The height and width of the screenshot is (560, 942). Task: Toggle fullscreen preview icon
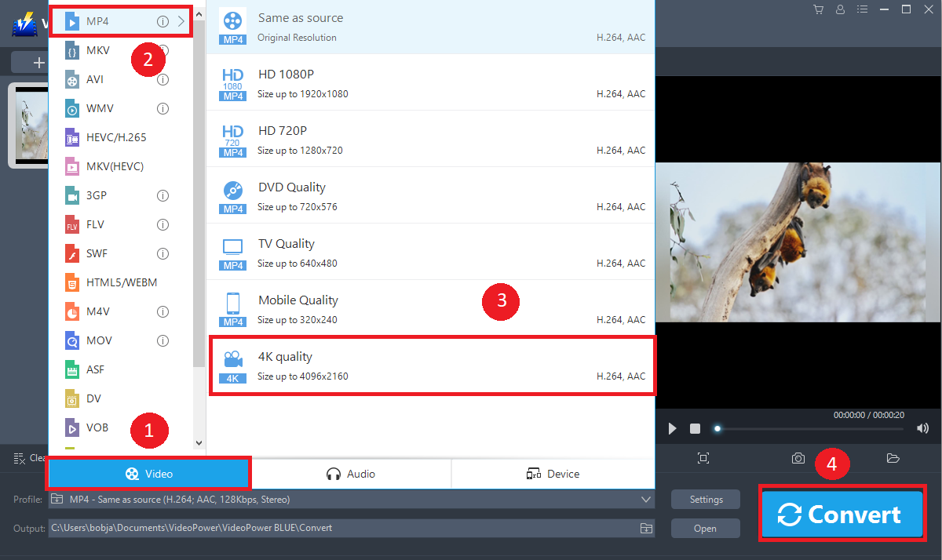703,458
